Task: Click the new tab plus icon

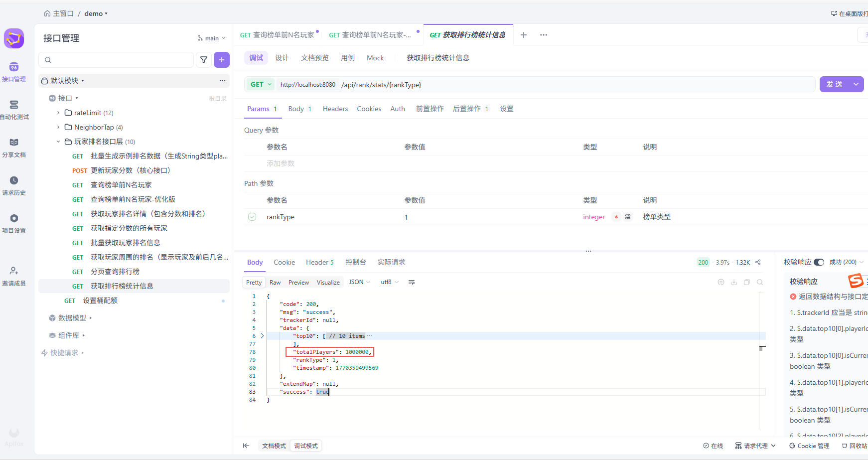Action: point(524,35)
